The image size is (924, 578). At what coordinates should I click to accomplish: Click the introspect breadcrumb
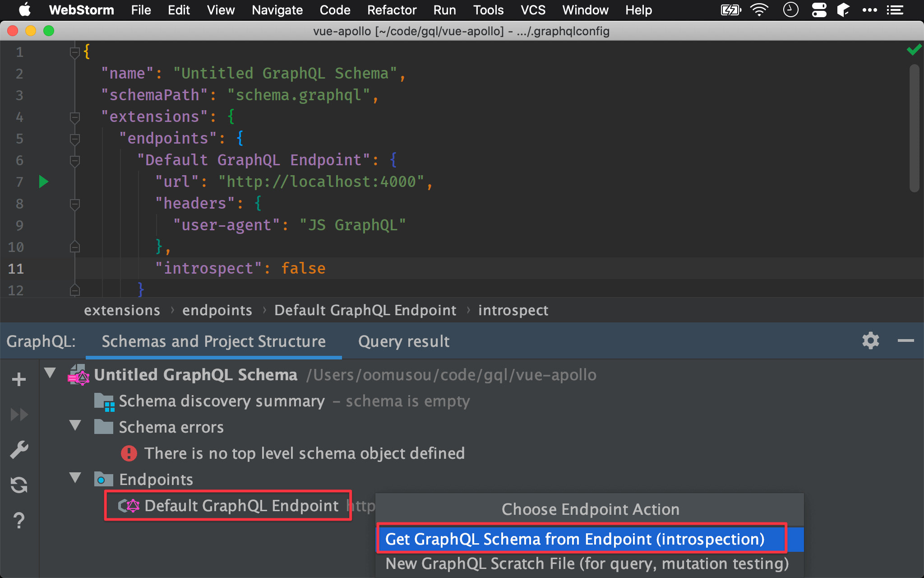[x=513, y=310]
